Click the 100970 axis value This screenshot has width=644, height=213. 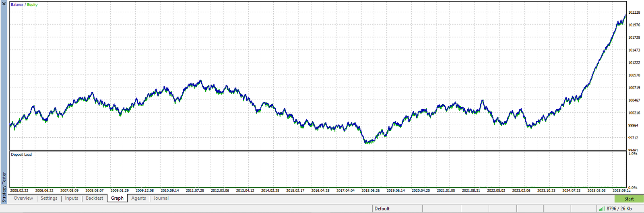tap(634, 75)
